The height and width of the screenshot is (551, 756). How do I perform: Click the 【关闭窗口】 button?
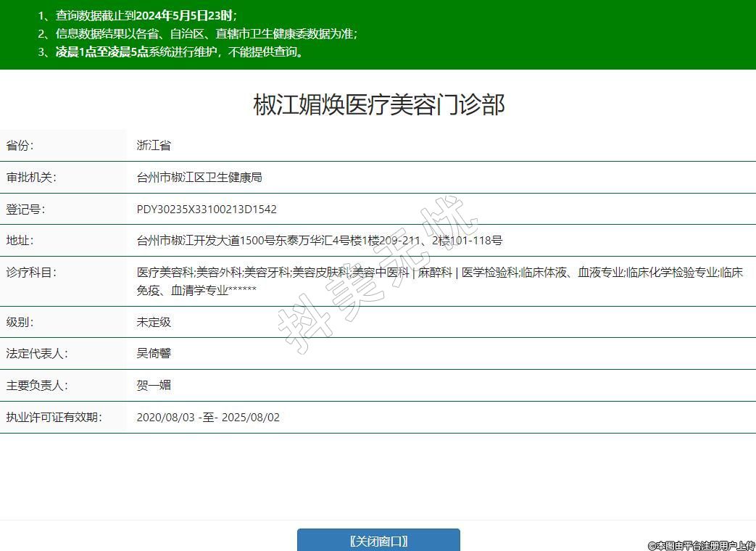378,540
